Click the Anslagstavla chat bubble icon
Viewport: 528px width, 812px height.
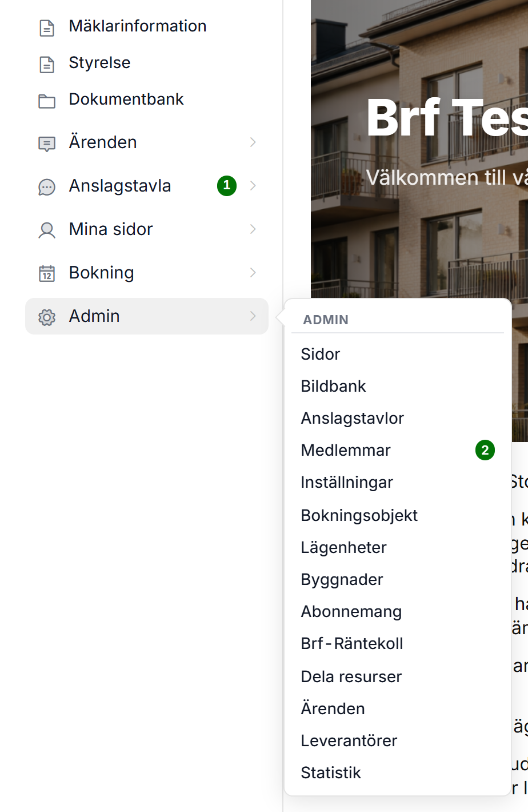pos(47,187)
